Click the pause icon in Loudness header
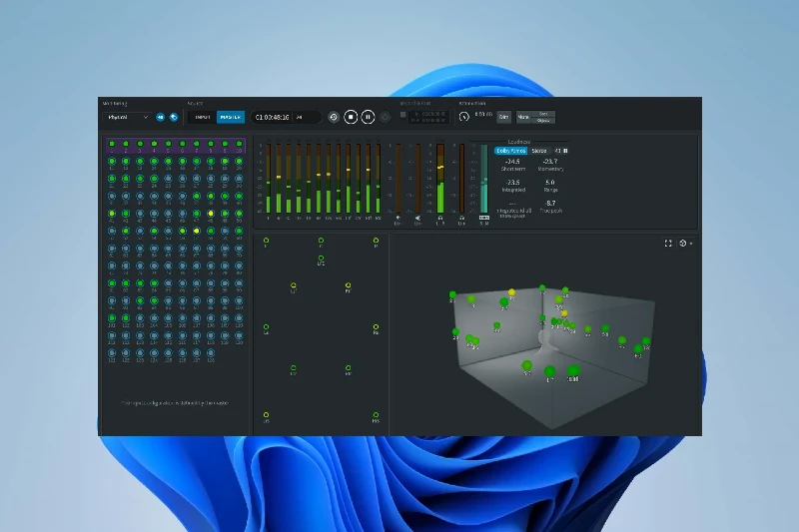Image resolution: width=799 pixels, height=532 pixels. pos(566,151)
